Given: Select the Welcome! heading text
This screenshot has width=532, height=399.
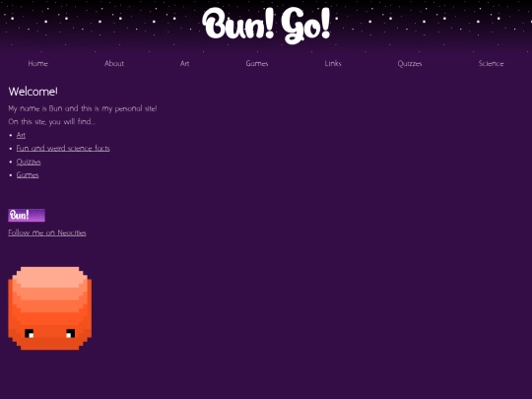Looking at the screenshot, I should coord(33,92).
